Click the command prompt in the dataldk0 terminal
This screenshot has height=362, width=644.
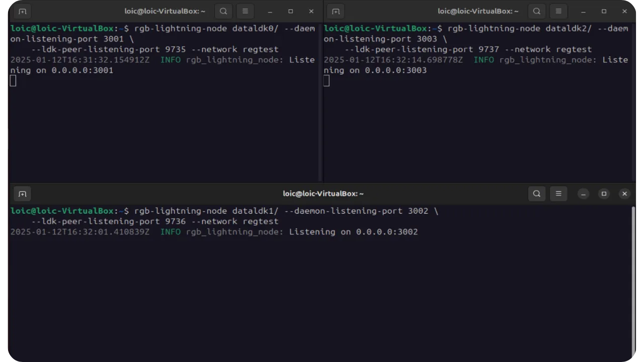click(x=13, y=81)
